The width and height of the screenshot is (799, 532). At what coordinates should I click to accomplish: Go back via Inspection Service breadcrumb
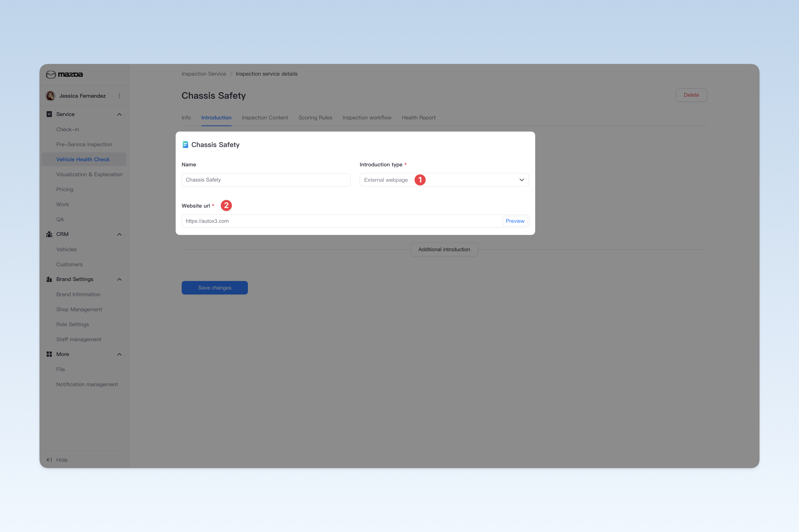point(204,74)
